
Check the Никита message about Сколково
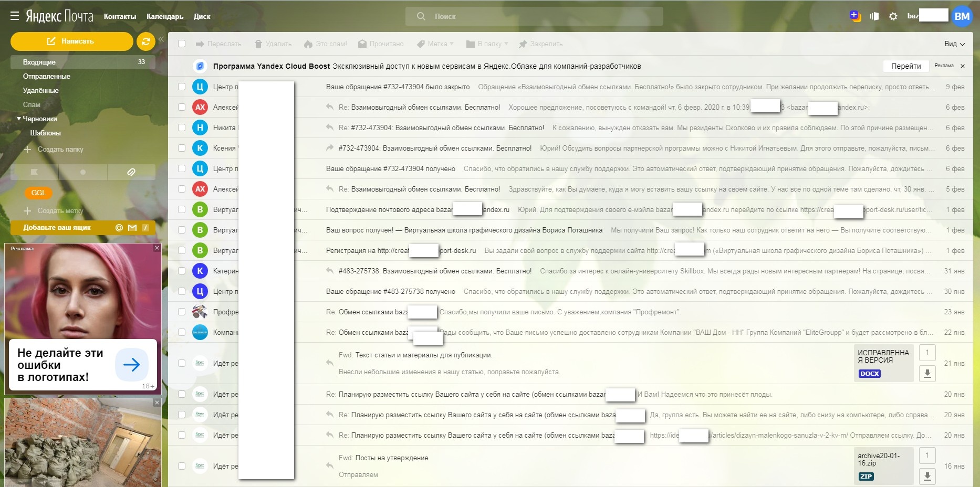tap(182, 128)
